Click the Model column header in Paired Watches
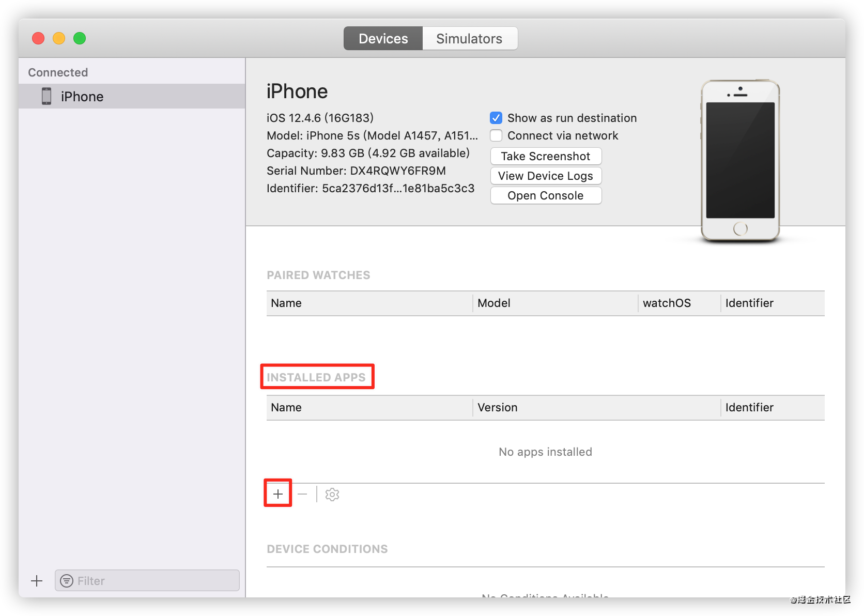 [556, 303]
